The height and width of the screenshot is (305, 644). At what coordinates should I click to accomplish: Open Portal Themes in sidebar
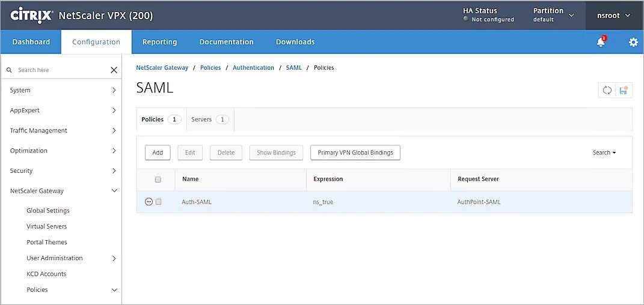[47, 243]
